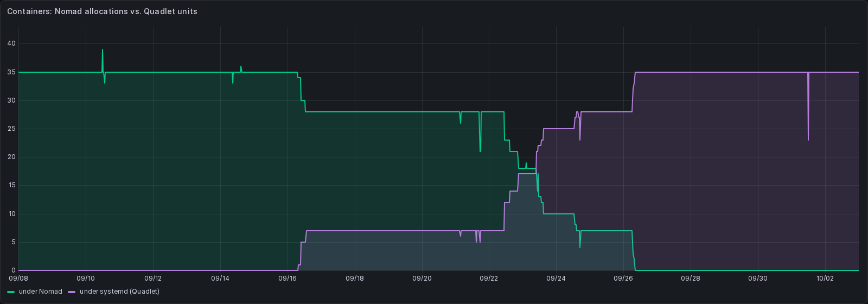Viewport: 868px width, 304px height.
Task: Open the panel title 'Containers: Nomad allocations vs. Quadlet units'
Action: point(102,11)
